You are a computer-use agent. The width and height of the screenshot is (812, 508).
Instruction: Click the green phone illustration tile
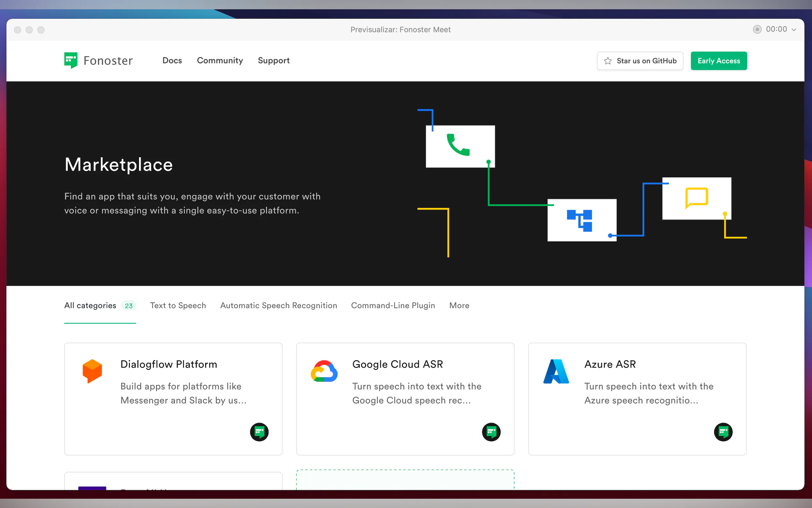pos(460,146)
